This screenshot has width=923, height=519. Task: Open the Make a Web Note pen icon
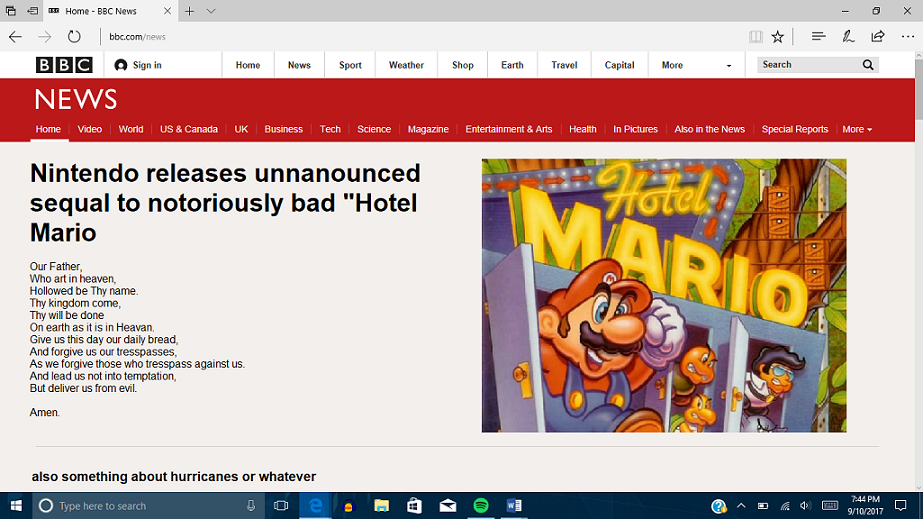848,37
